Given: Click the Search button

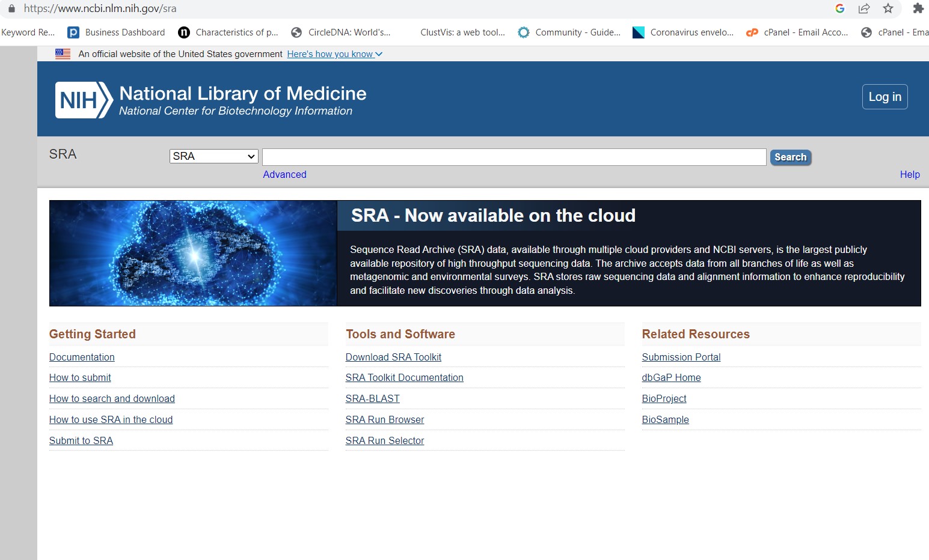Looking at the screenshot, I should click(791, 157).
